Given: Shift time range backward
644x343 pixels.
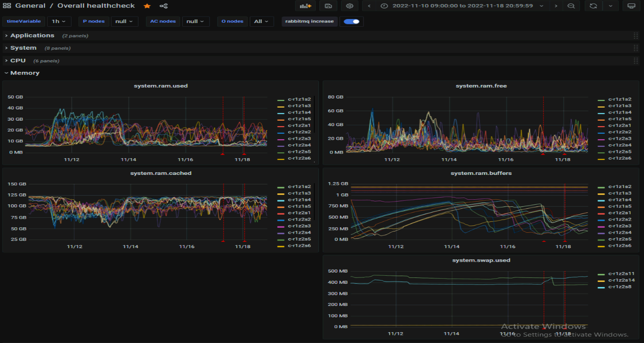Looking at the screenshot, I should click(x=369, y=6).
